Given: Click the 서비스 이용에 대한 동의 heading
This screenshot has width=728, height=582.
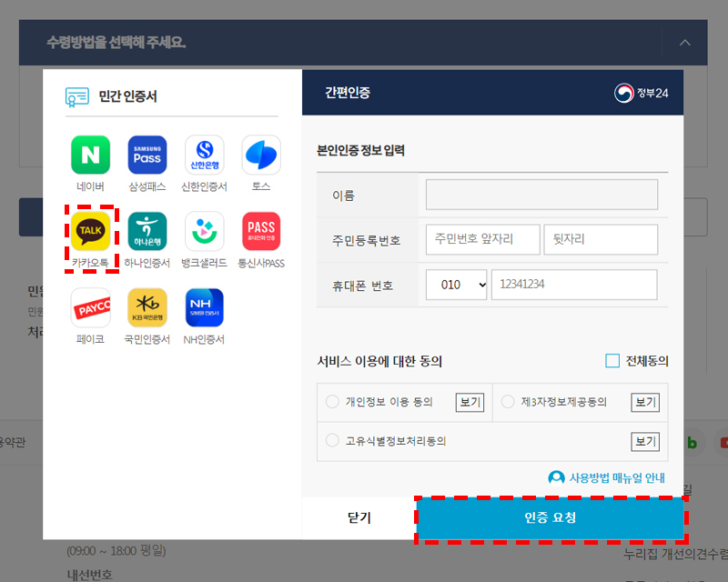Looking at the screenshot, I should pos(379,361).
